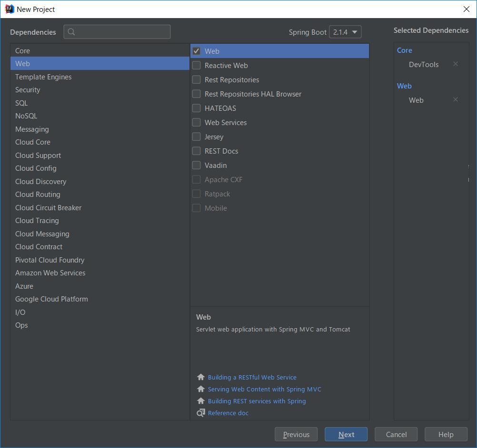Select the SQL category
The image size is (477, 448).
[100, 103]
